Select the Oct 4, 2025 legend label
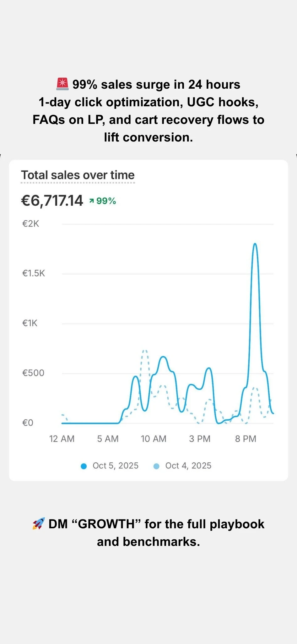 (188, 466)
